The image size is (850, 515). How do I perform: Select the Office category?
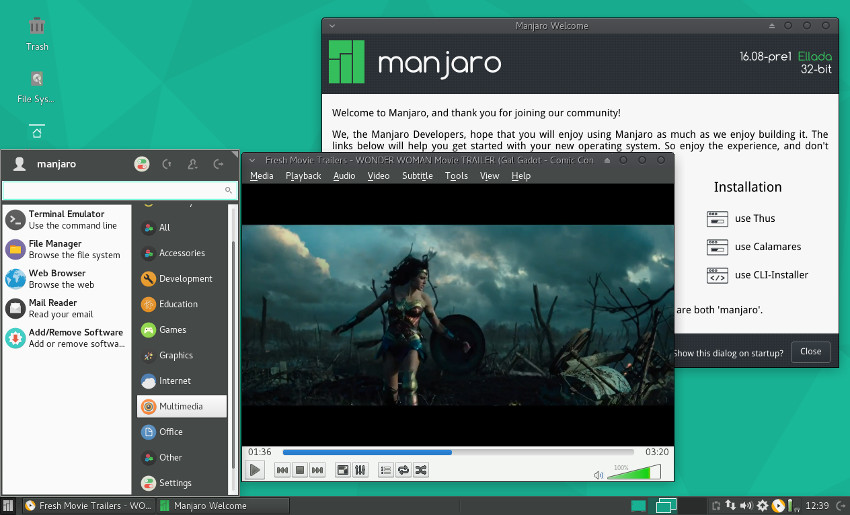(182, 432)
